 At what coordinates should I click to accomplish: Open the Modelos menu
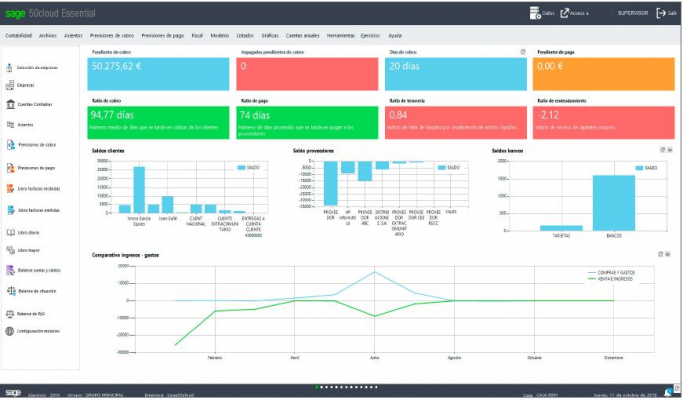pyautogui.click(x=220, y=36)
